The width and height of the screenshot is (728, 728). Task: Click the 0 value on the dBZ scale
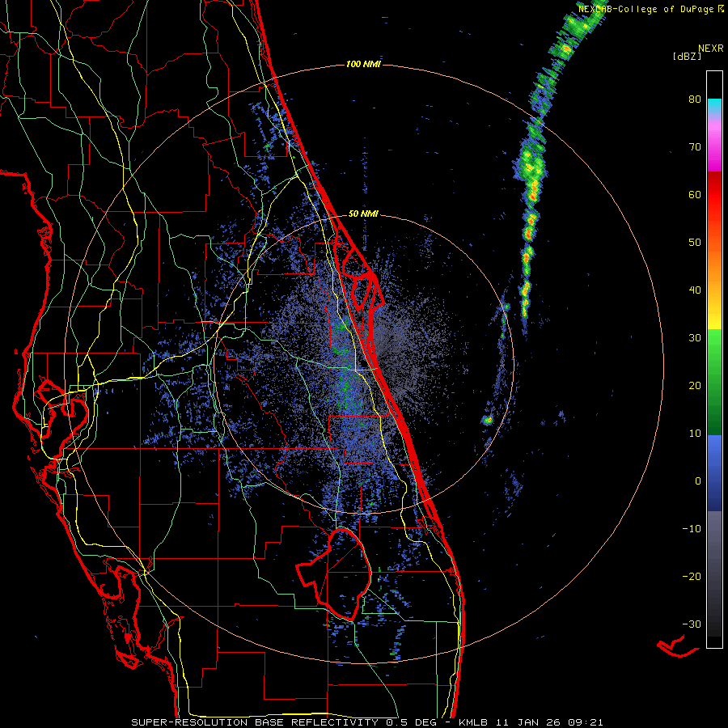pos(698,481)
